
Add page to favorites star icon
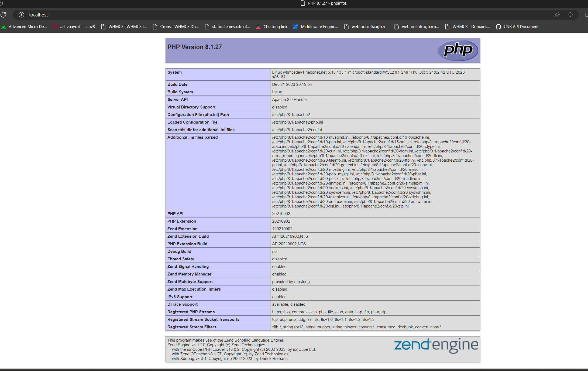[x=570, y=15]
